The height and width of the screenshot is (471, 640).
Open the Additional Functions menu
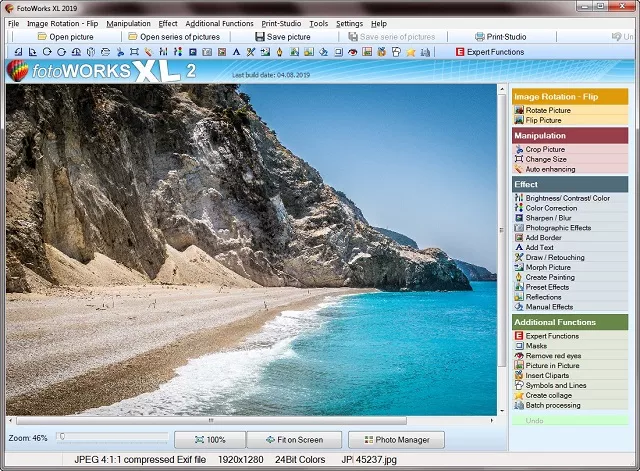[x=219, y=23]
